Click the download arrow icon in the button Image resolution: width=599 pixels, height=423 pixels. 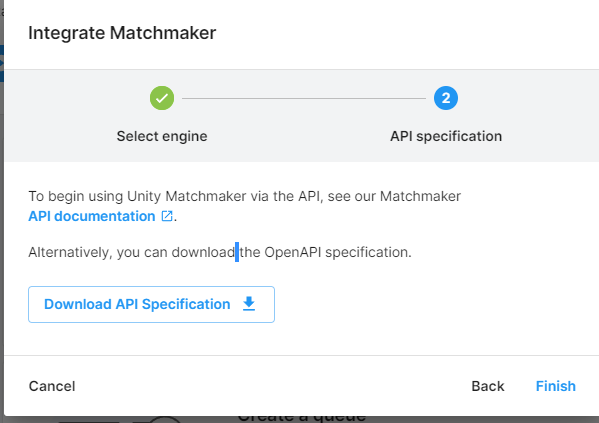point(249,304)
